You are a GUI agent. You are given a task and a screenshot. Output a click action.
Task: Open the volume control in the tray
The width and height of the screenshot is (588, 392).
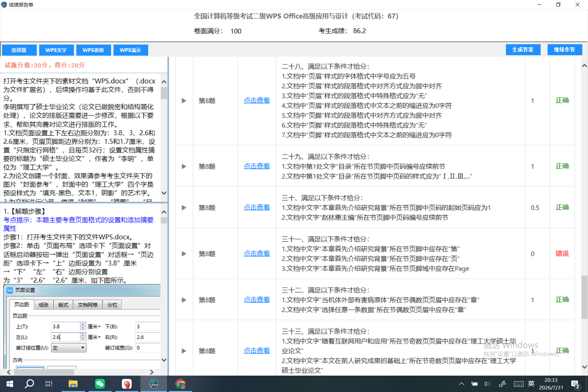[487, 384]
